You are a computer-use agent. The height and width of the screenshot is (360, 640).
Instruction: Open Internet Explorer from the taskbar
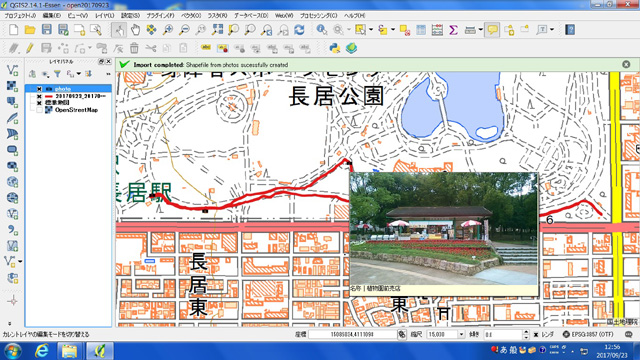[x=42, y=351]
